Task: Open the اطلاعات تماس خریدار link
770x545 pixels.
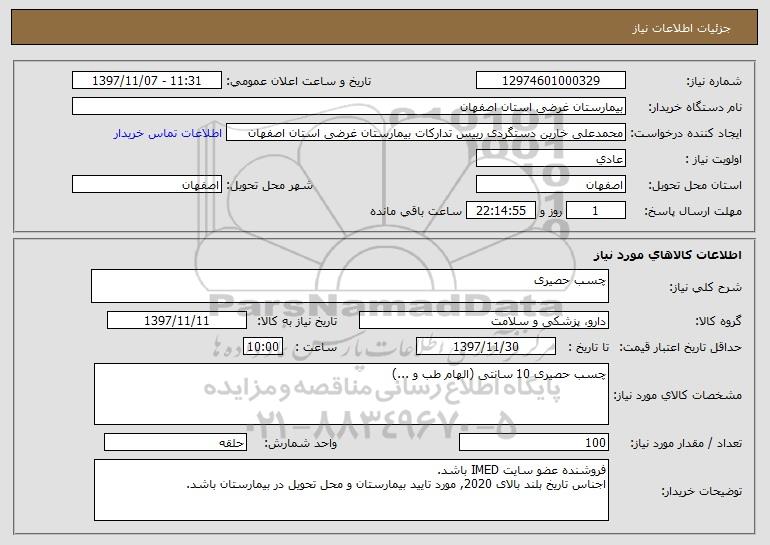Action: tap(168, 133)
